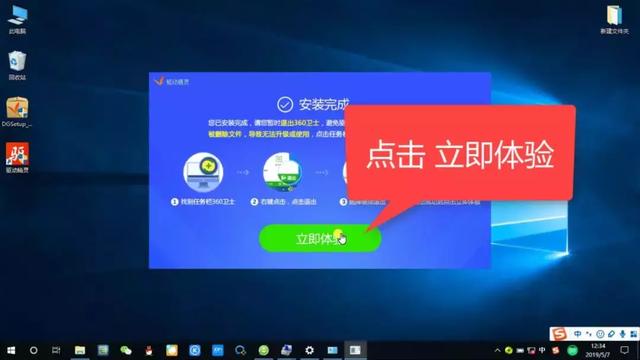Viewport: 640px width, 360px height.
Task: Click the step 2 right-click exit illustration
Action: click(x=282, y=173)
